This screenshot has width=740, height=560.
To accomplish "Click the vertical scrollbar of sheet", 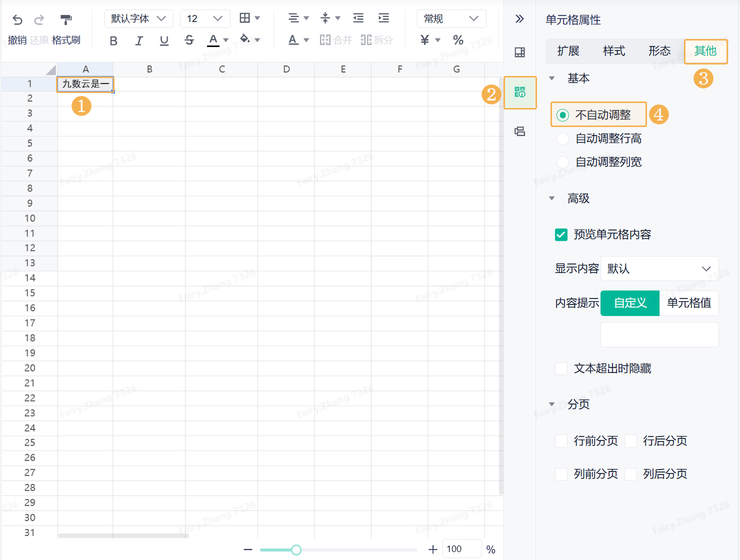I will [501, 286].
